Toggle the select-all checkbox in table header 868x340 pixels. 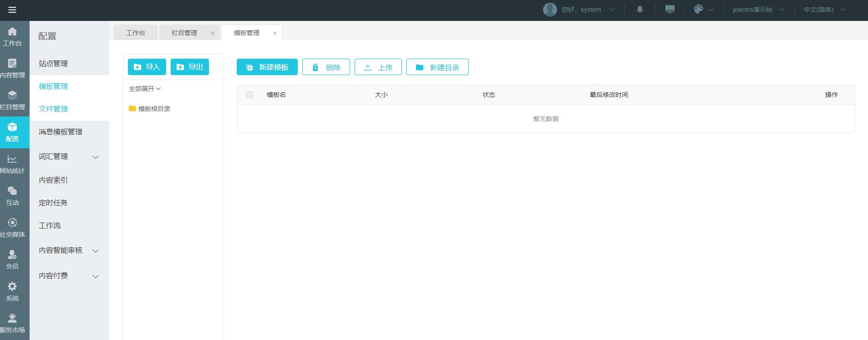[x=249, y=95]
